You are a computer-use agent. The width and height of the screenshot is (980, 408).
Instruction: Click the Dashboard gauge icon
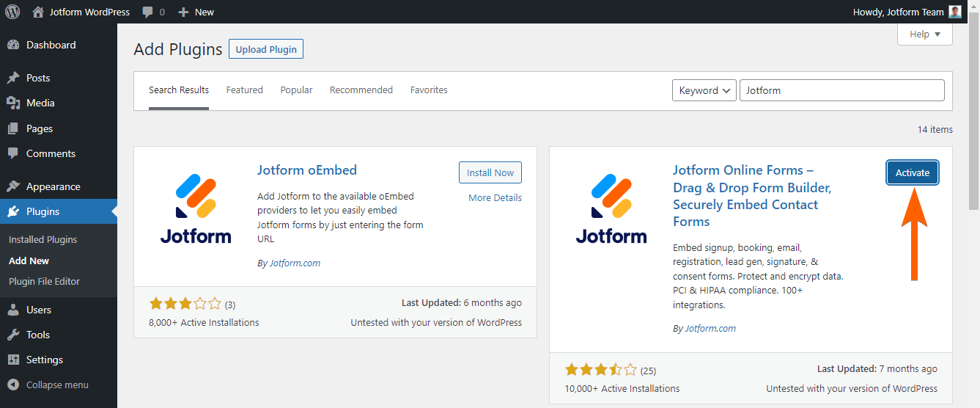[x=13, y=45]
